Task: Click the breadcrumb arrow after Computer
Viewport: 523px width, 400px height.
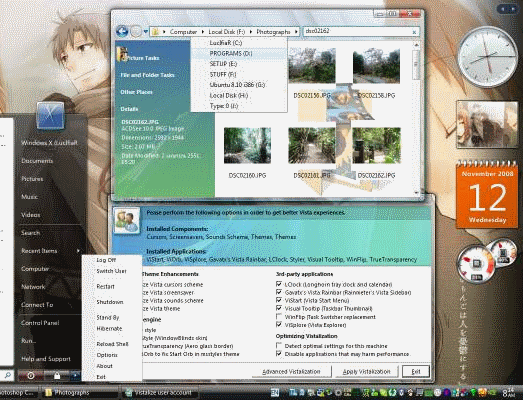Action: pos(203,32)
